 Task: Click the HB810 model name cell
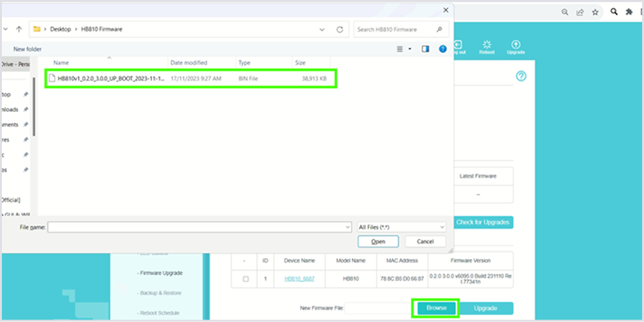(350, 279)
